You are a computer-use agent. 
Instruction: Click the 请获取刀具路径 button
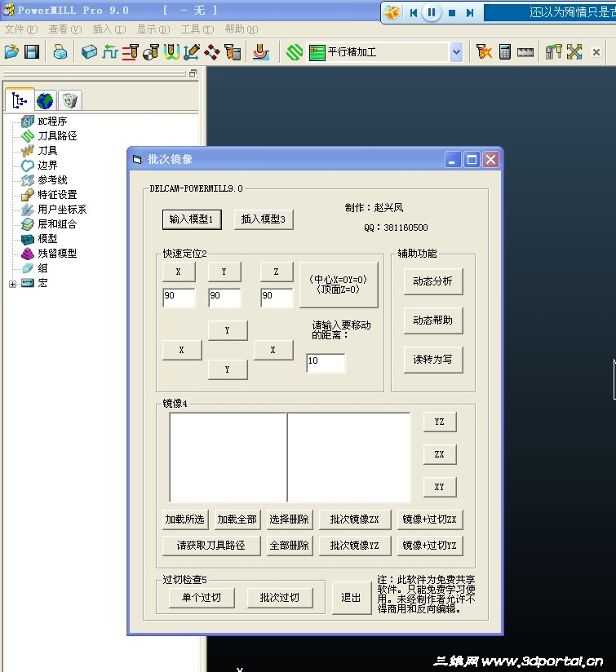(211, 546)
